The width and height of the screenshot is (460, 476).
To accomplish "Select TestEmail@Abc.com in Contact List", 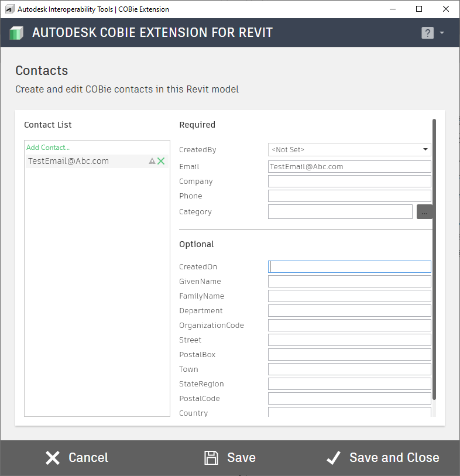I will tap(68, 161).
